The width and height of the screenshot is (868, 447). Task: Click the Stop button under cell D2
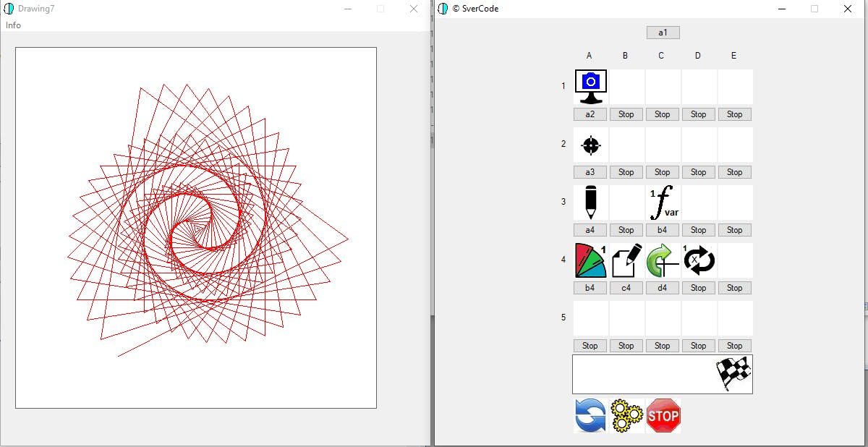pos(699,172)
